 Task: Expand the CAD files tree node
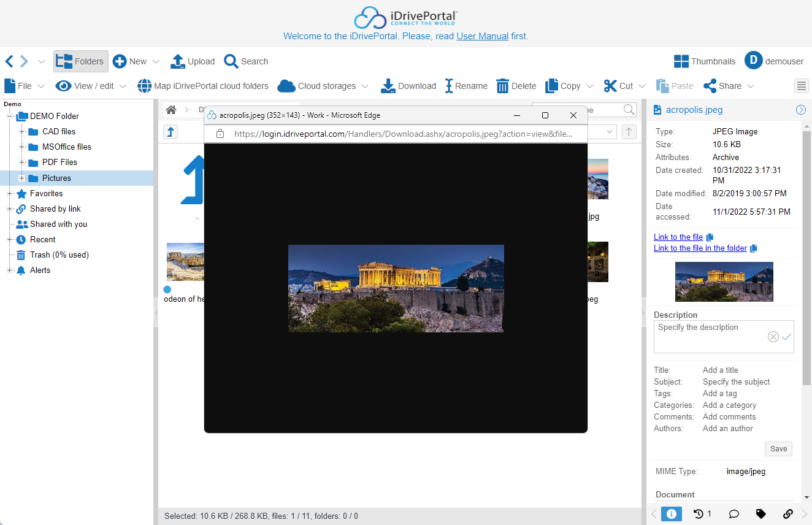22,132
